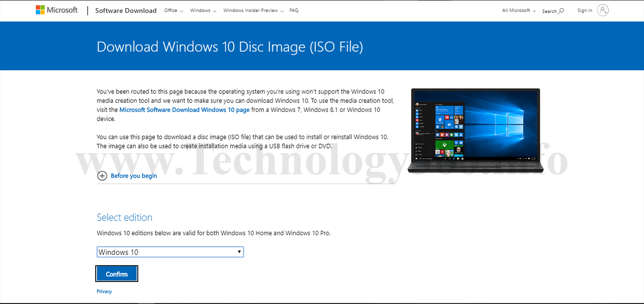Open the Office dropdown menu
The image size is (644, 304).
click(174, 11)
